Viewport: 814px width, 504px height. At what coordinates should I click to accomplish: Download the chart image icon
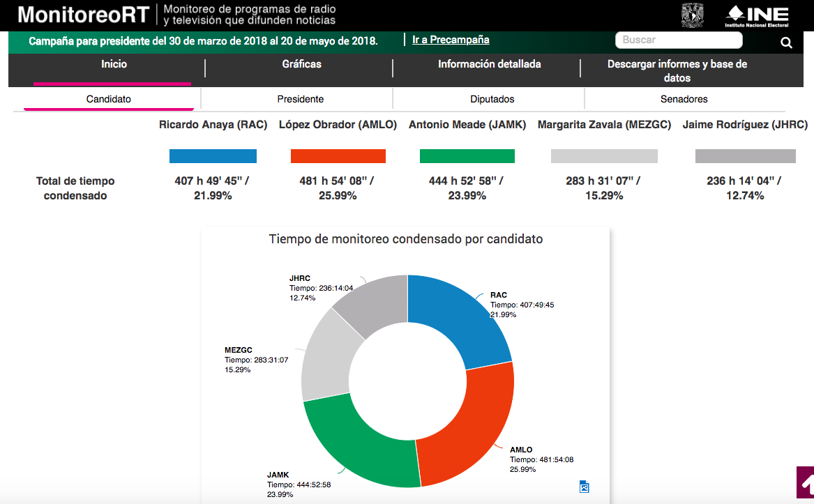point(584,487)
